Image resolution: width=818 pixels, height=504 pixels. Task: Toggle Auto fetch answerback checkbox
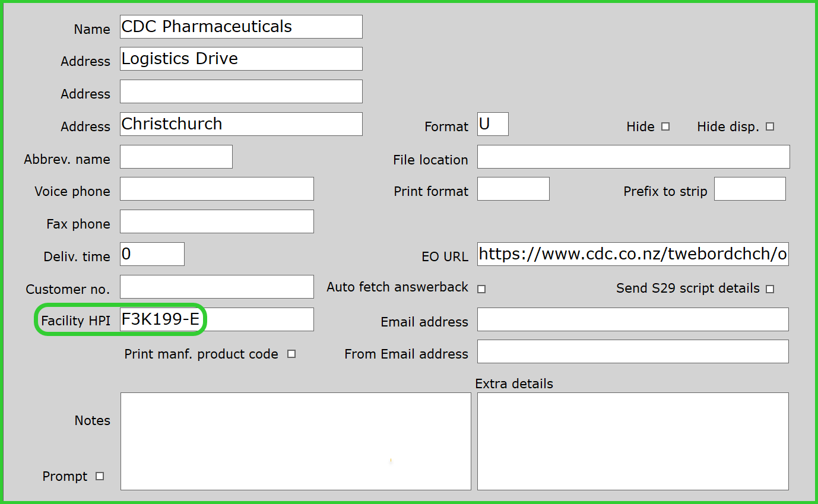[x=481, y=289]
